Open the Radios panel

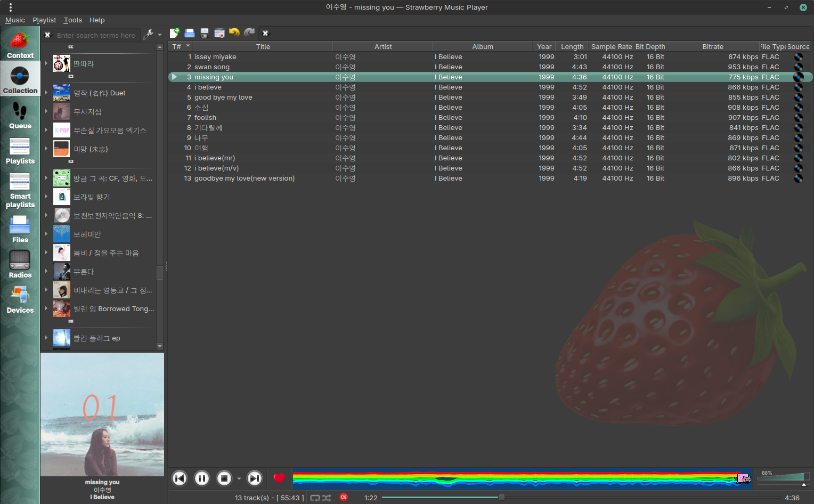pos(20,265)
